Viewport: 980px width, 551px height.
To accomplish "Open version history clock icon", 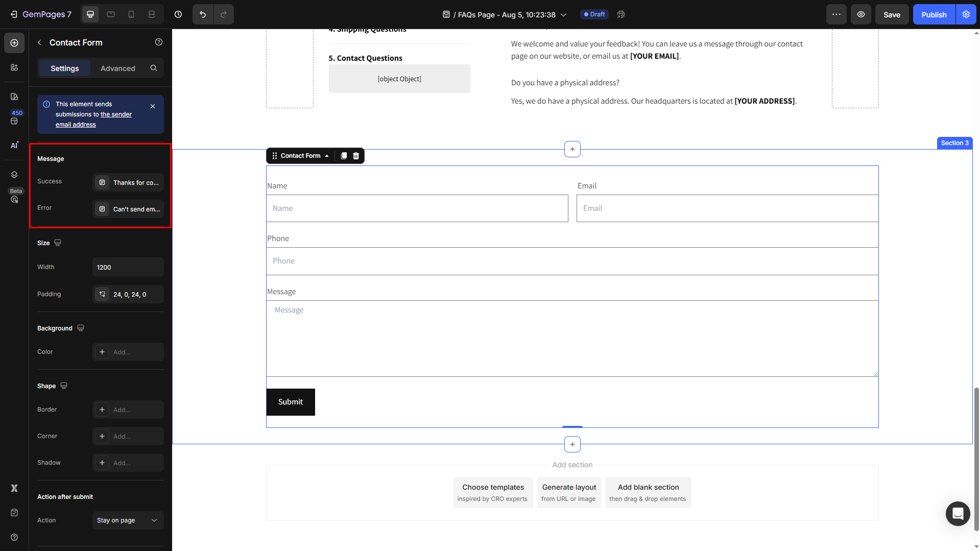I will pos(178,14).
